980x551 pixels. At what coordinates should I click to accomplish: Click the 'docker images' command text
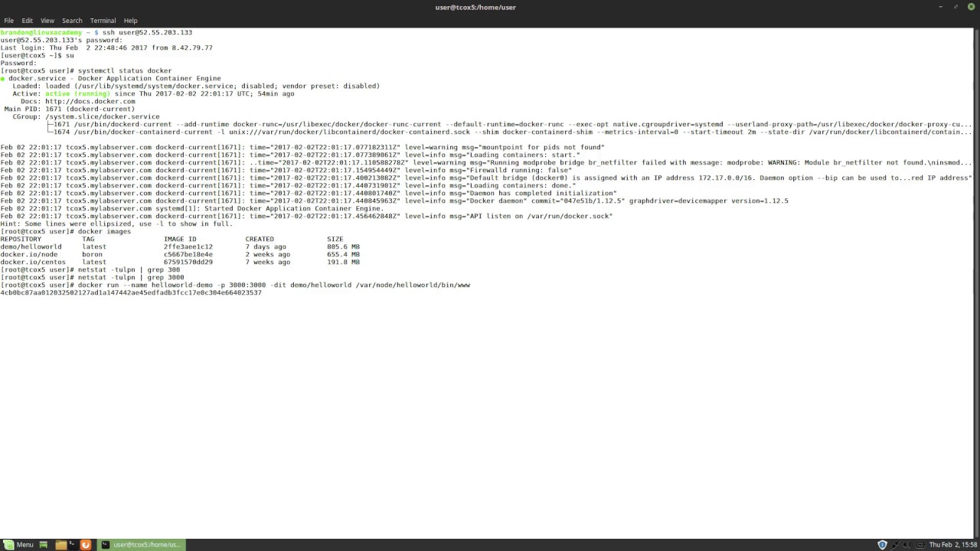[104, 231]
